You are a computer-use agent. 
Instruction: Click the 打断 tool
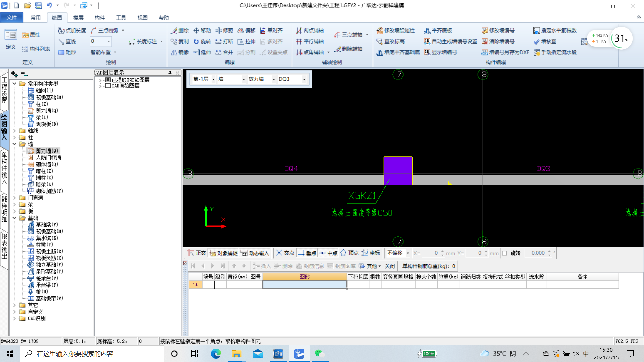(x=224, y=41)
